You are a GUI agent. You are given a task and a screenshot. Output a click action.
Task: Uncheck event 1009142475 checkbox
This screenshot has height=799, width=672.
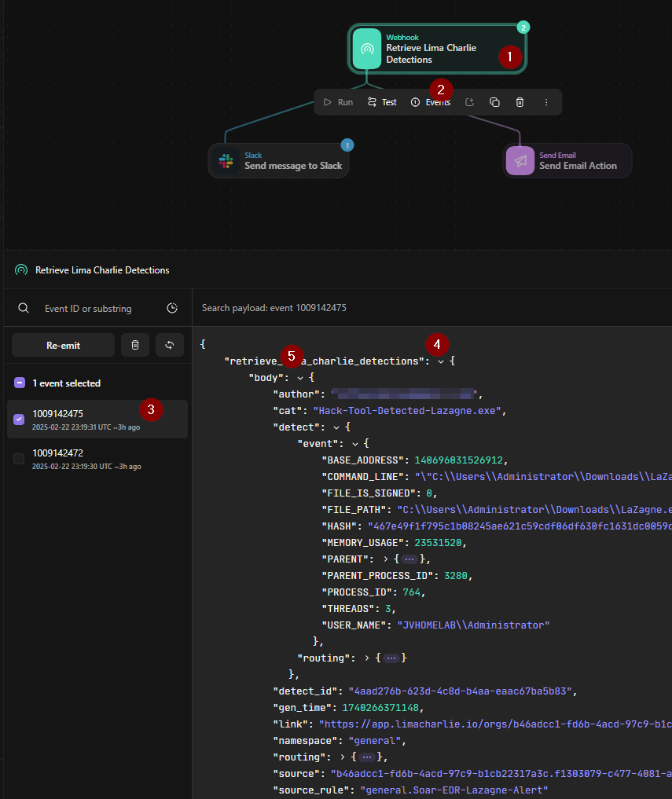coord(19,420)
